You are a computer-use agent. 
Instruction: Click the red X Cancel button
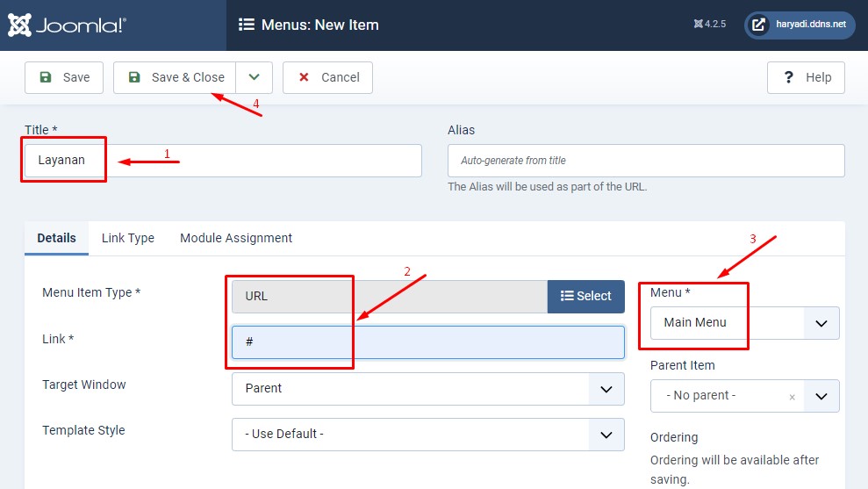327,77
